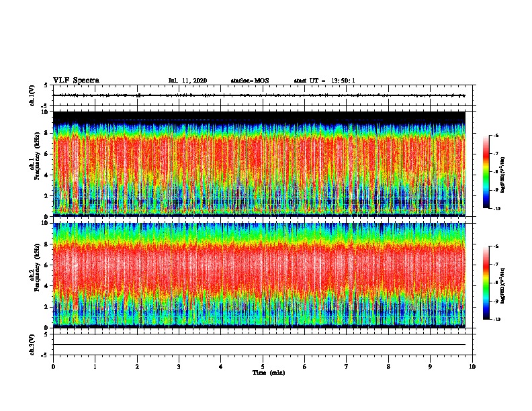The width and height of the screenshot is (532, 411).
Task: Click inside the ch.1 spectrogram panel
Action: [259, 164]
